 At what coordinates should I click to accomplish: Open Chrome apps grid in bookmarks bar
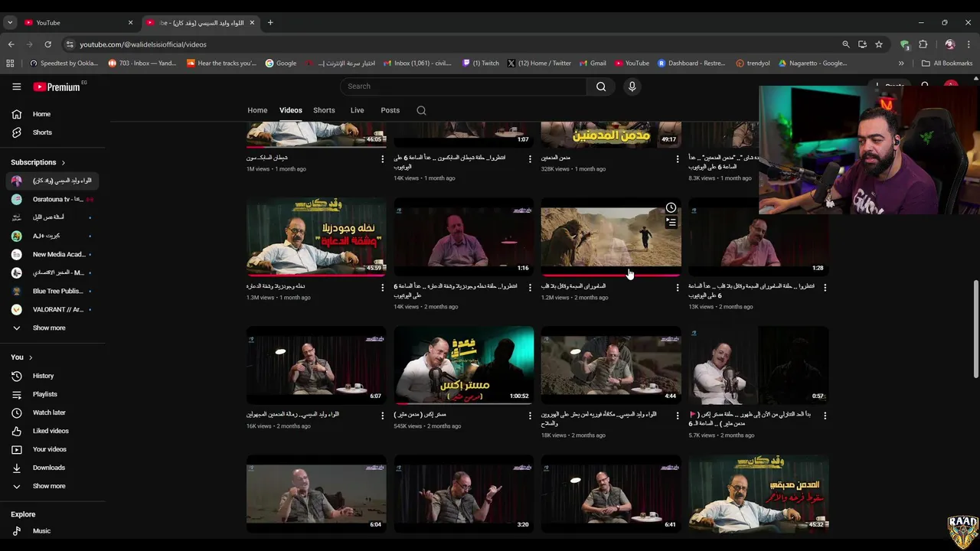(10, 64)
